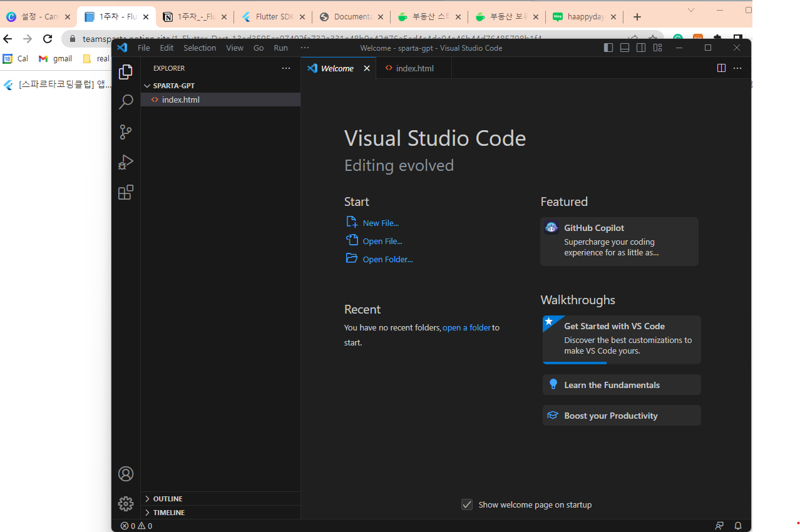Open the Run and Debug view
Image resolution: width=800 pixels, height=532 pixels.
point(126,162)
